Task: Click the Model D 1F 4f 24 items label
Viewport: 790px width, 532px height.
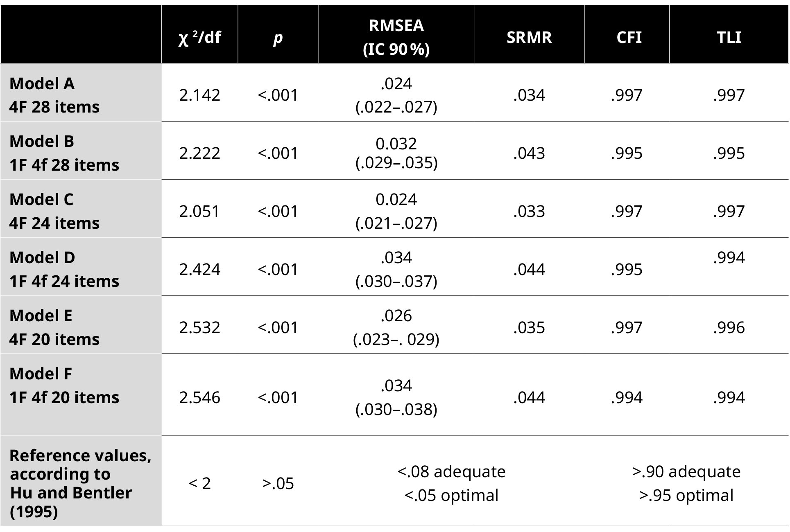Action: [64, 269]
